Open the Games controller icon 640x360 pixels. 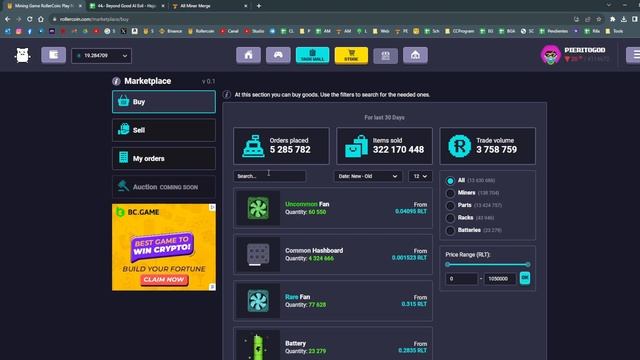point(278,55)
